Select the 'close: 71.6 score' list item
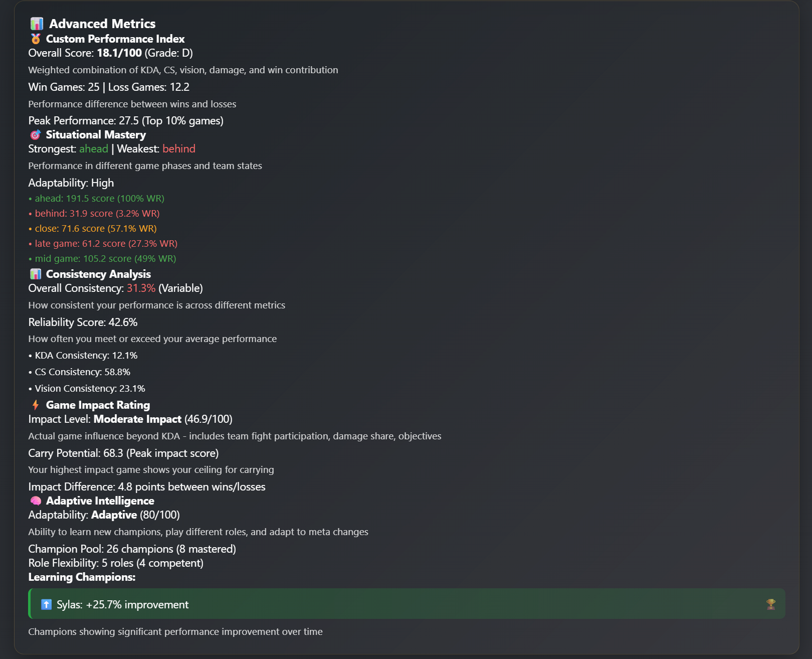Image resolution: width=812 pixels, height=659 pixels. pos(93,229)
